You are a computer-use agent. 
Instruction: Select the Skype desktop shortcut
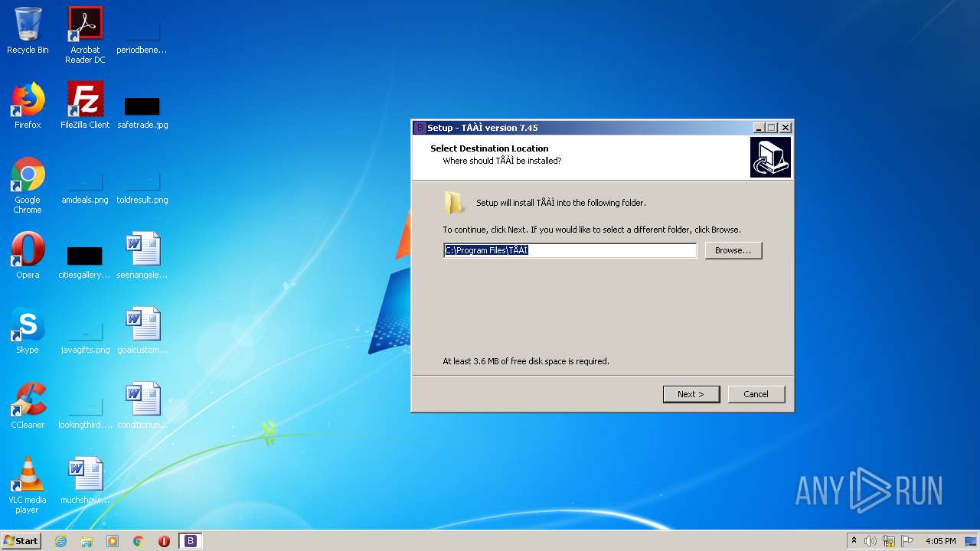(28, 331)
